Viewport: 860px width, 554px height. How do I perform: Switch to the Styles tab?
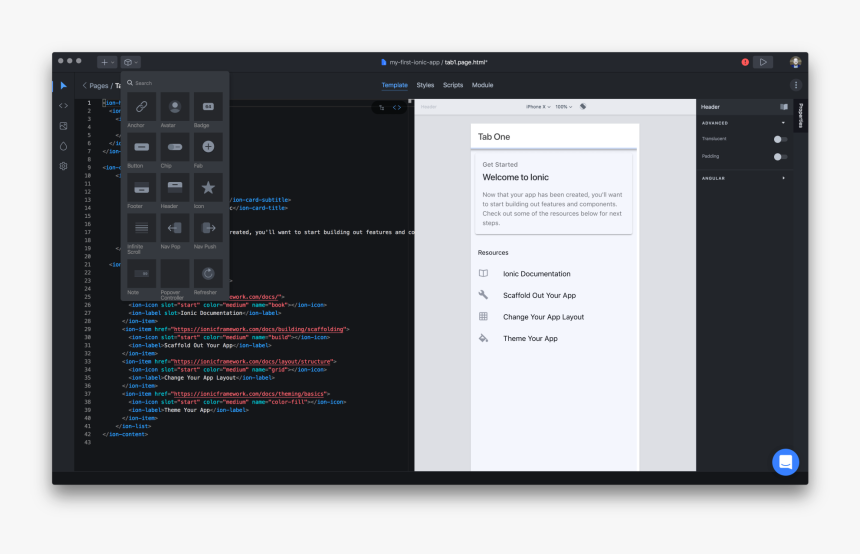pos(425,85)
